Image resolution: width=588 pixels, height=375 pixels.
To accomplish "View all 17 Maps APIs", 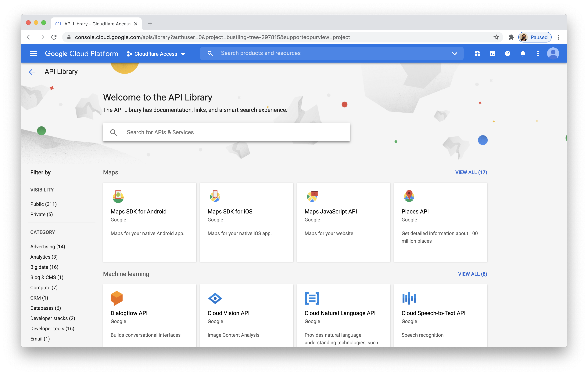I will click(471, 172).
